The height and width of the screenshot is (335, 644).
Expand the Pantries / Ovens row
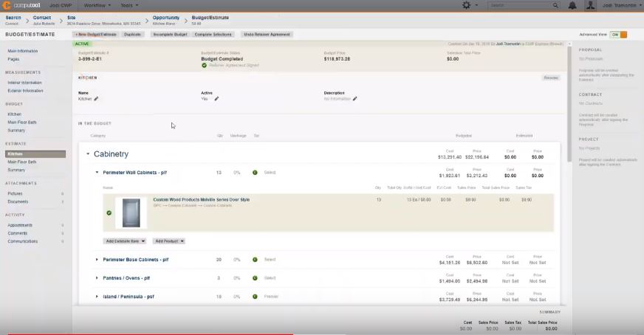click(x=97, y=278)
